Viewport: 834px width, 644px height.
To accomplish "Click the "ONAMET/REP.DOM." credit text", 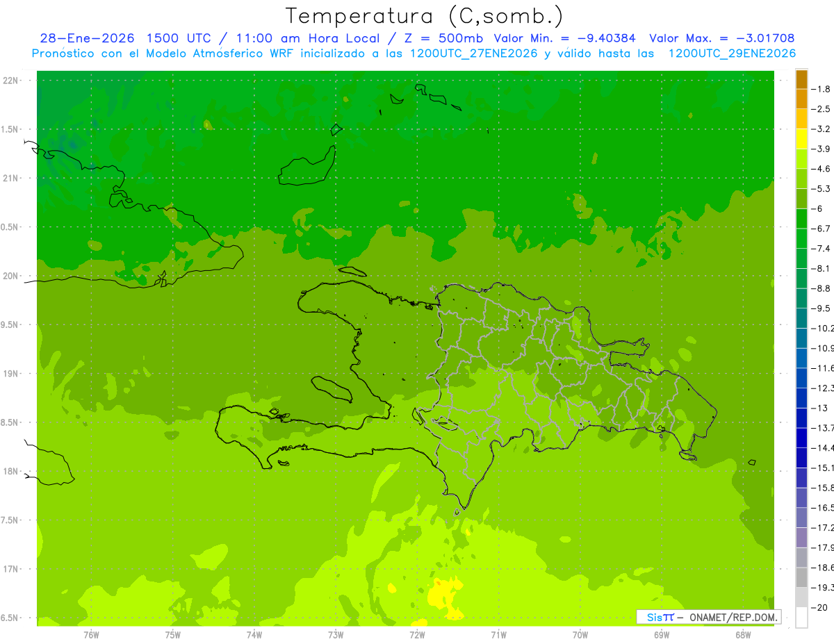I will (x=733, y=617).
